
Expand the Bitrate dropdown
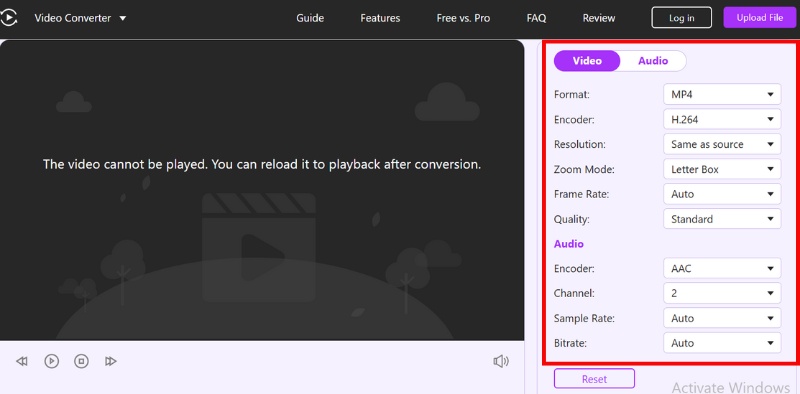point(722,343)
